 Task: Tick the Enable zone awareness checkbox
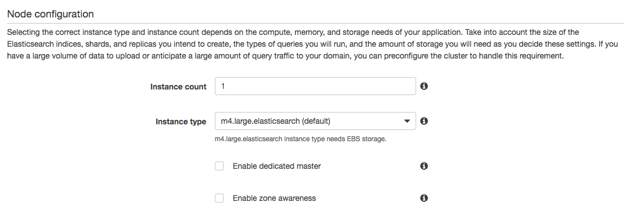coord(220,198)
